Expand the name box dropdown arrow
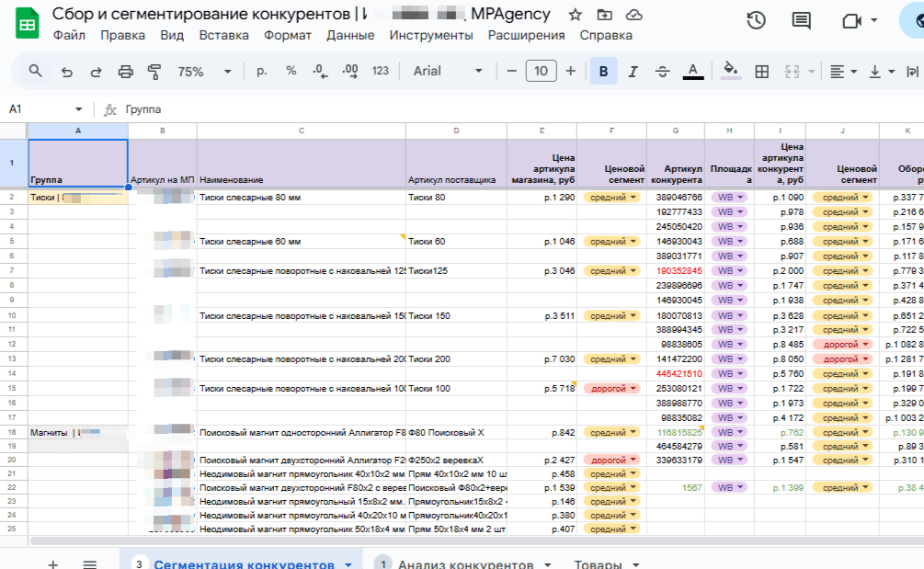Image resolution: width=924 pixels, height=569 pixels. pos(78,109)
